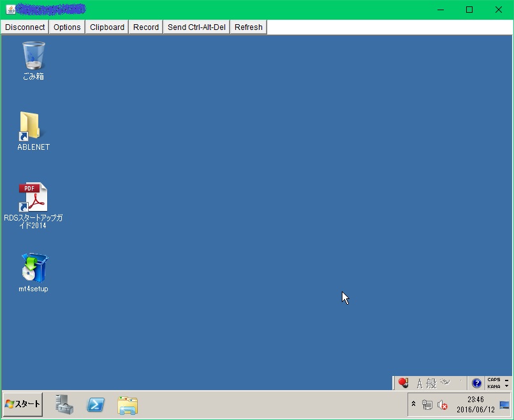Click the Java icon in title bar

(x=10, y=10)
